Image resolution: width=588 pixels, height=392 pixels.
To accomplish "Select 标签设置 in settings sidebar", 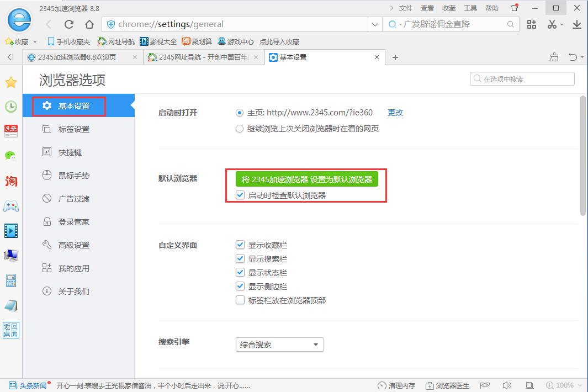I will 78,129.
